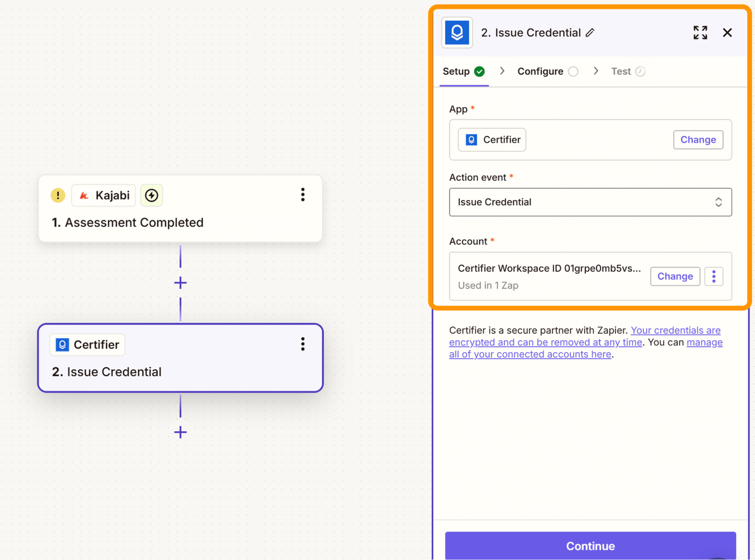Click the Certifier badge on step 2 card
Viewport: 755px width, 560px height.
click(87, 345)
